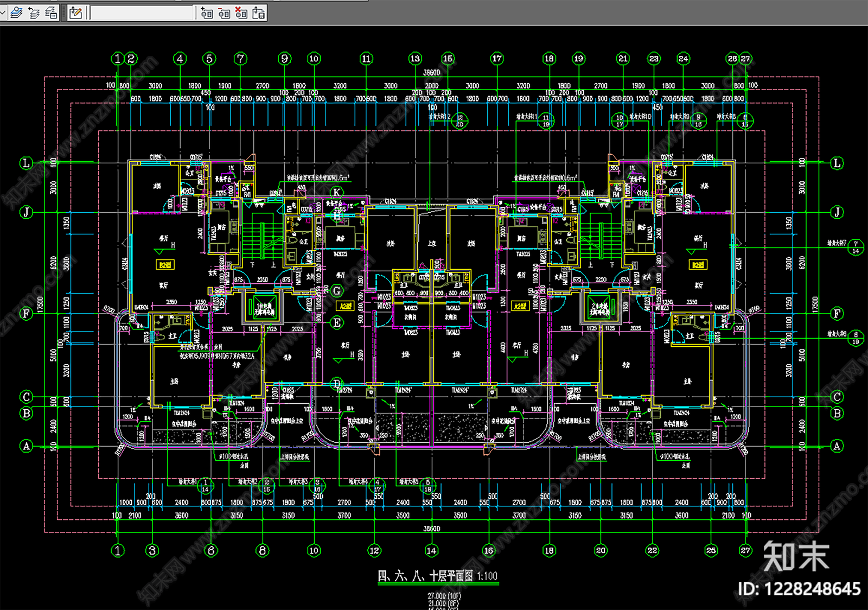868x610 pixels.
Task: Select the interior grid axis bubble G
Action: [337, 291]
